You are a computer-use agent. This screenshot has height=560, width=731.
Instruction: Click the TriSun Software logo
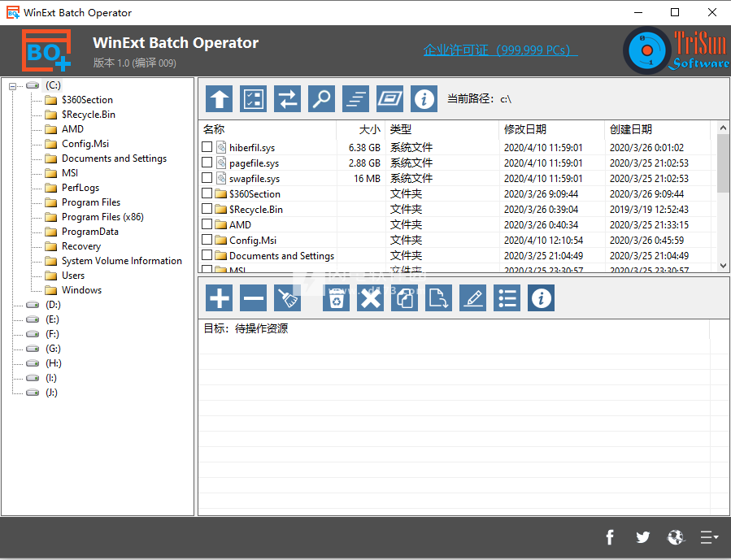[x=677, y=50]
